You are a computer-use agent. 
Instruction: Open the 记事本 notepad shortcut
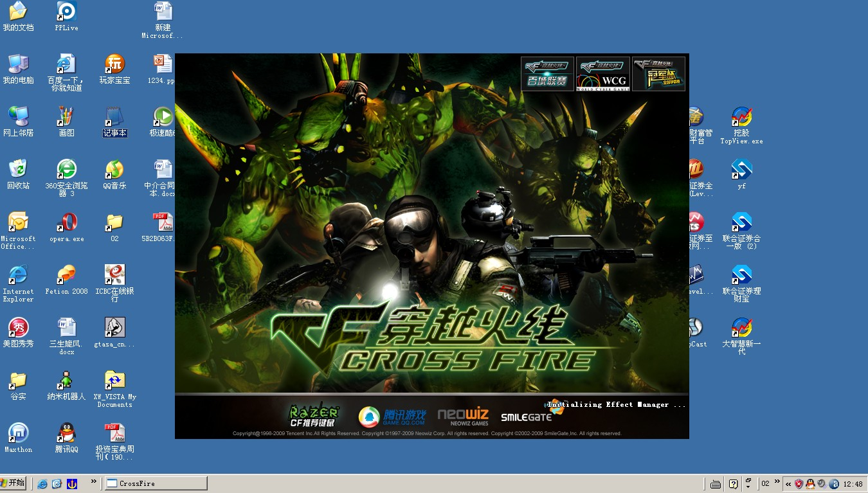point(114,122)
